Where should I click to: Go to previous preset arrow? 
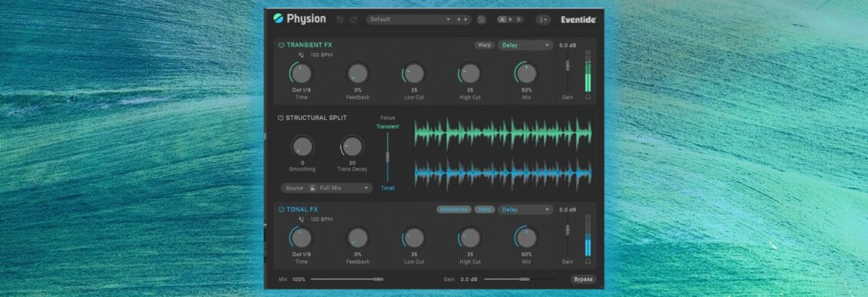click(459, 19)
